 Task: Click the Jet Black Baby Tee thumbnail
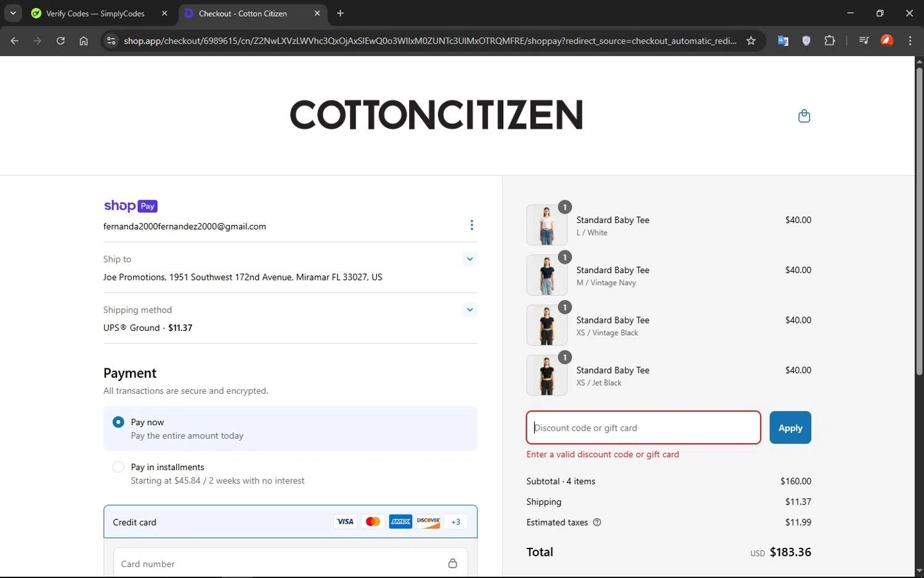(x=547, y=375)
